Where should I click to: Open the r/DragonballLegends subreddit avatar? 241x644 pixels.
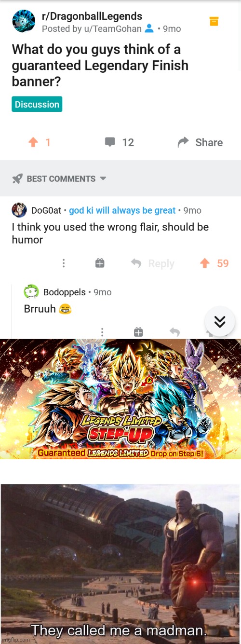tap(24, 21)
